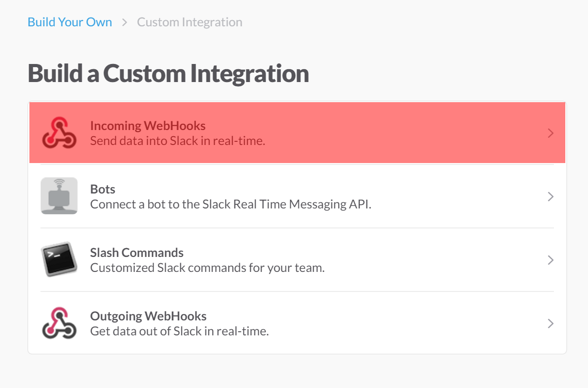This screenshot has width=588, height=388.
Task: Open Bots using its right chevron
Action: point(550,197)
